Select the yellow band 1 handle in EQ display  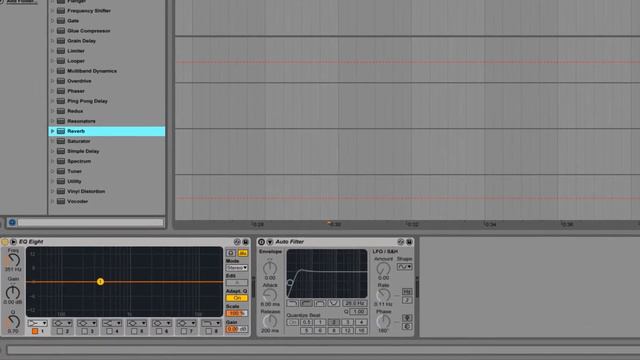point(100,282)
